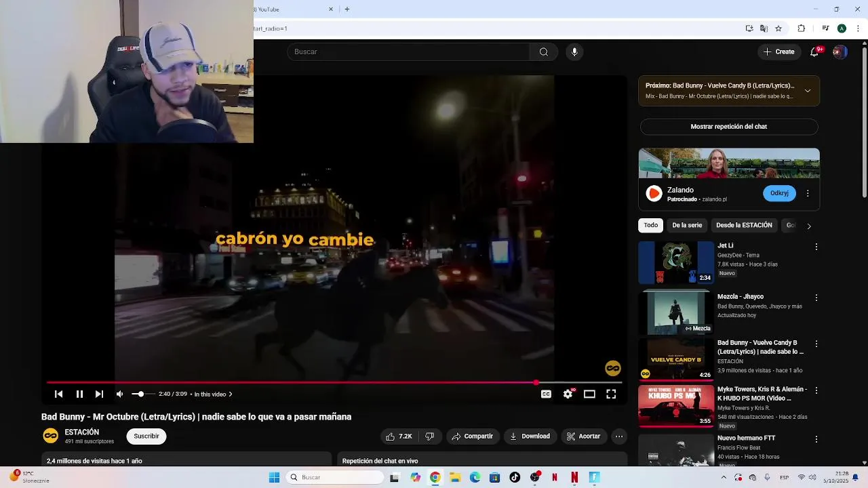Click Acortar clip button
This screenshot has width=868, height=488.
584,436
